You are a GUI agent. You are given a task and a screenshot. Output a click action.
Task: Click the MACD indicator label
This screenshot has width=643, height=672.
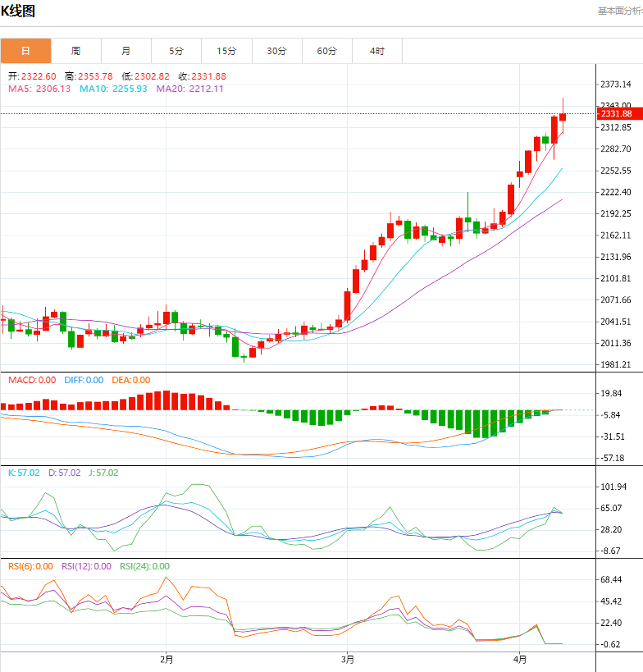click(32, 380)
